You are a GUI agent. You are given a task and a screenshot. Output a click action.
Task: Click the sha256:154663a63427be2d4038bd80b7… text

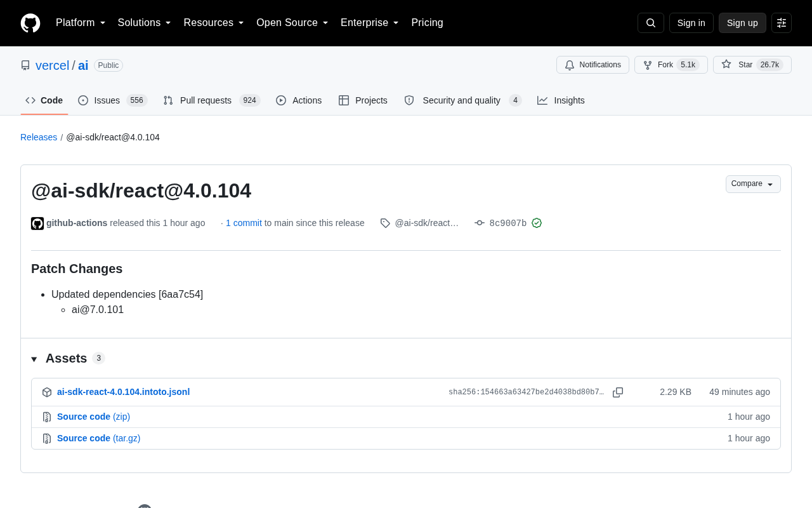[x=526, y=392]
